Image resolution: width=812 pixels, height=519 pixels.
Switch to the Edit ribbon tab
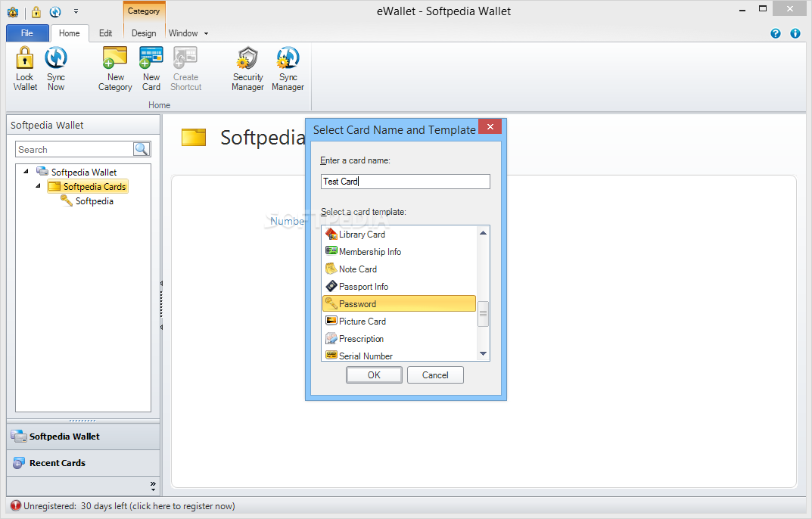tap(106, 33)
